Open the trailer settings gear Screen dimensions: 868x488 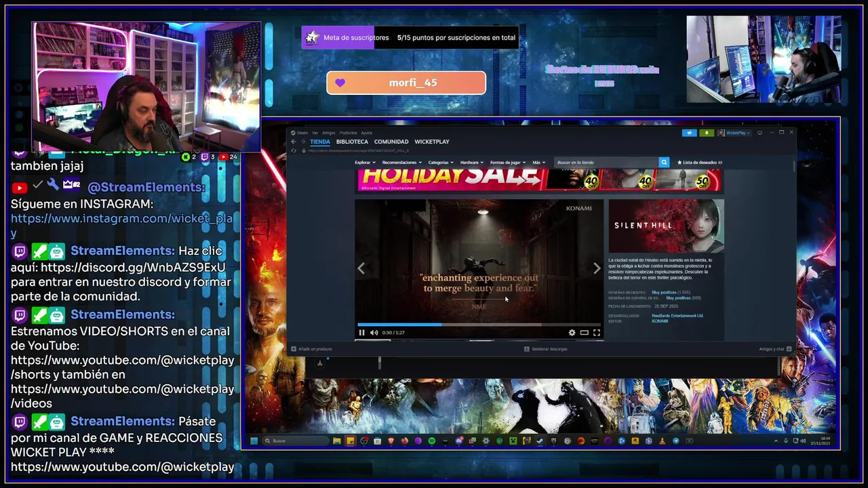pyautogui.click(x=572, y=333)
